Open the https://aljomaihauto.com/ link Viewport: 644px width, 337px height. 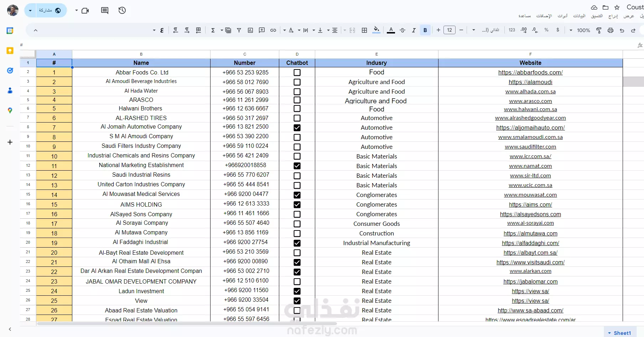pos(530,128)
